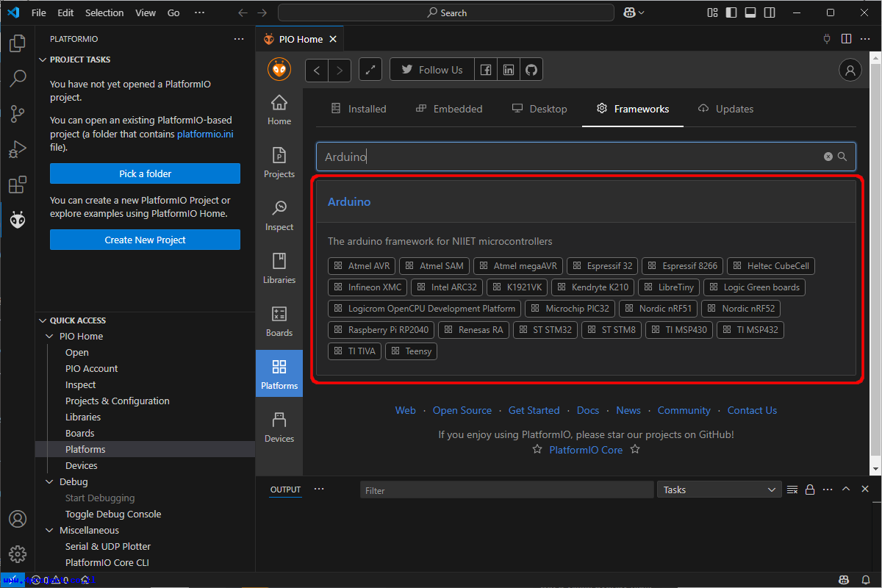Viewport: 882px width, 588px height.
Task: Switch to the Updates tab
Action: (725, 109)
